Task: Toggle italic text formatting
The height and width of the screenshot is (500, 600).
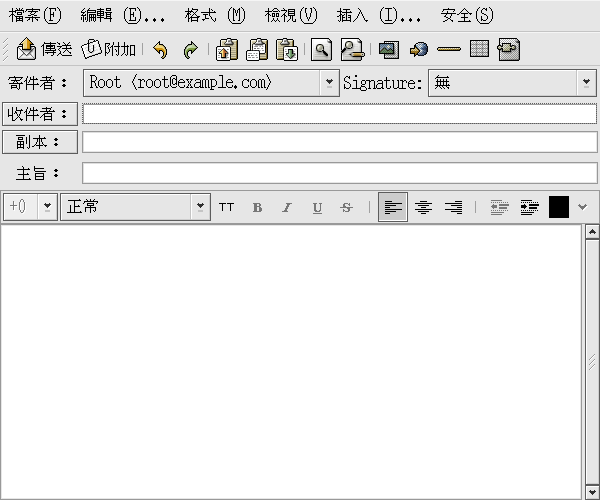Action: click(287, 208)
